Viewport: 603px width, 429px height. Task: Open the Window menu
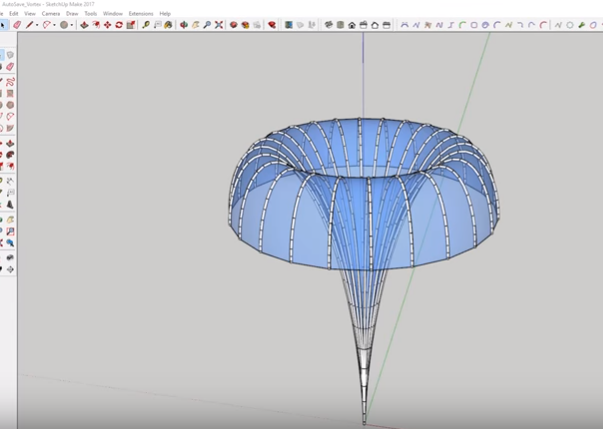[112, 14]
